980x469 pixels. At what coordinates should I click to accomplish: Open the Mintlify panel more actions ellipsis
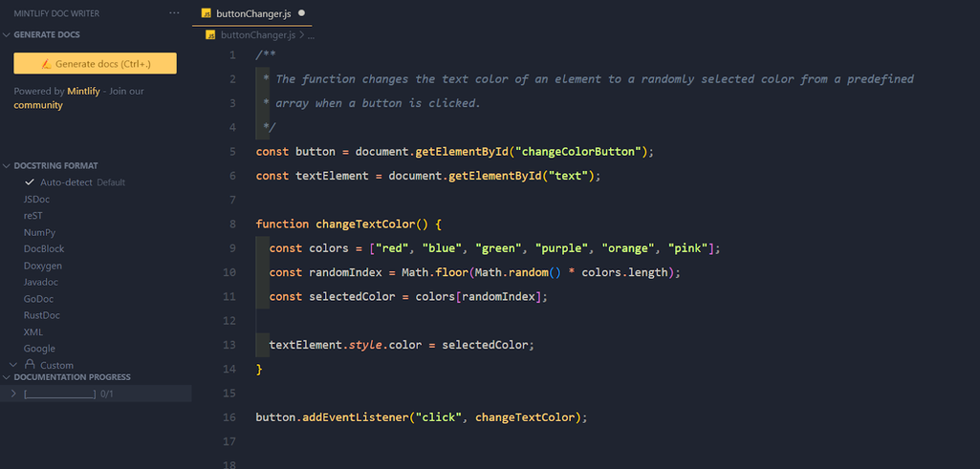(x=174, y=13)
